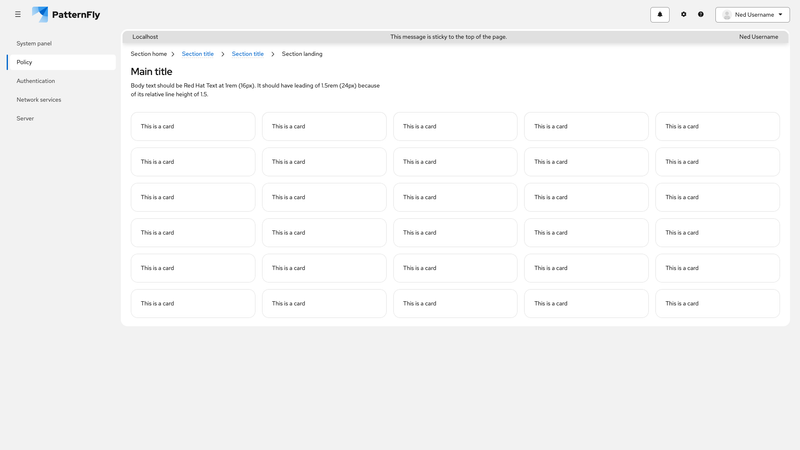Follow the second Section title breadcrumb link
This screenshot has width=800, height=450.
[x=247, y=54]
